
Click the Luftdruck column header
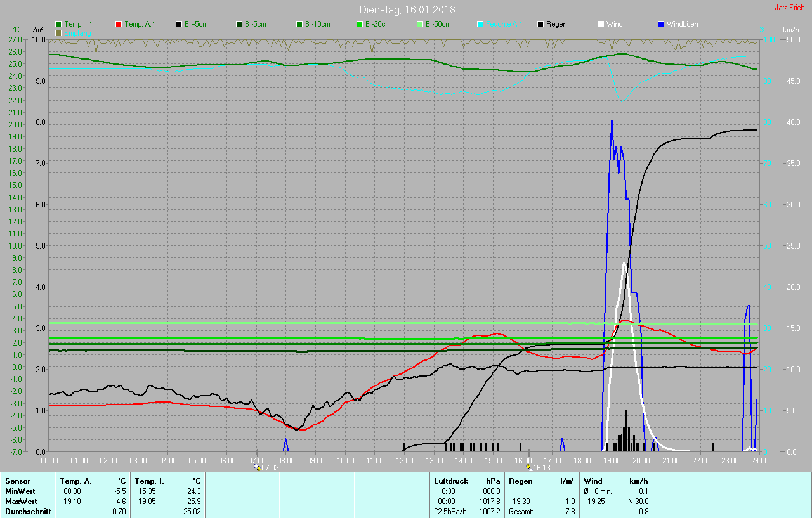click(450, 481)
